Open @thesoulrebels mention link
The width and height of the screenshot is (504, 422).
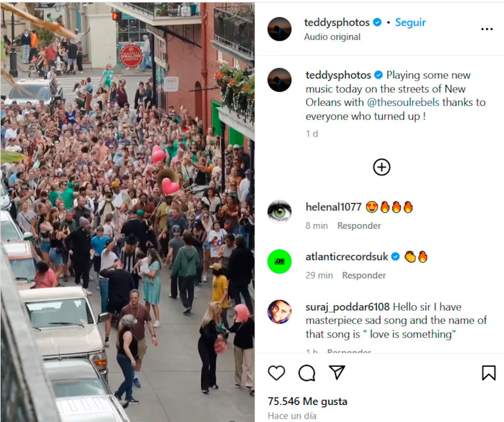click(x=403, y=102)
